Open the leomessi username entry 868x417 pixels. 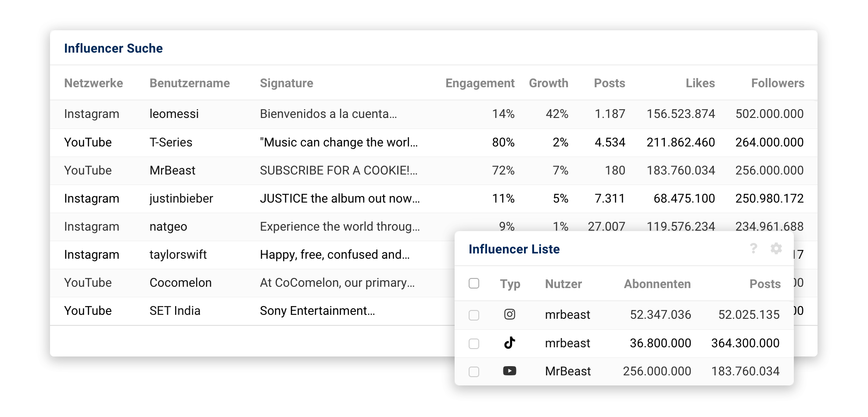click(x=174, y=114)
